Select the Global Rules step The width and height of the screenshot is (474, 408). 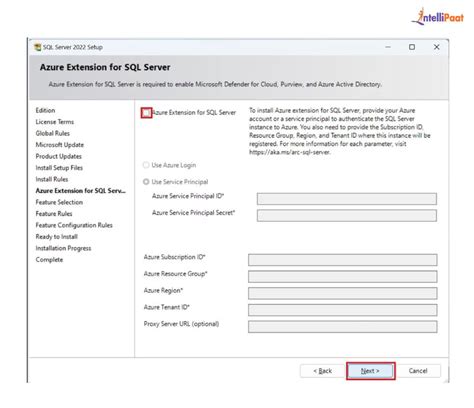pos(53,133)
